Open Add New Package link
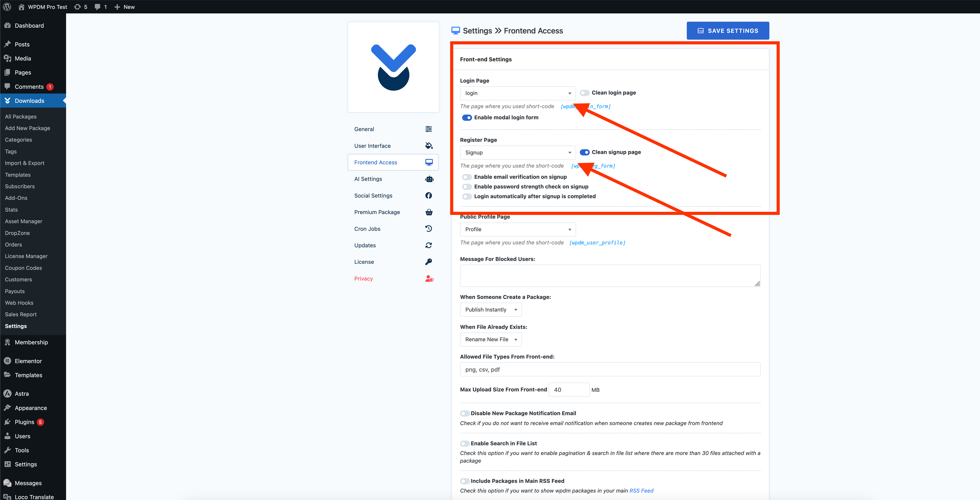The height and width of the screenshot is (500, 980). pos(27,128)
